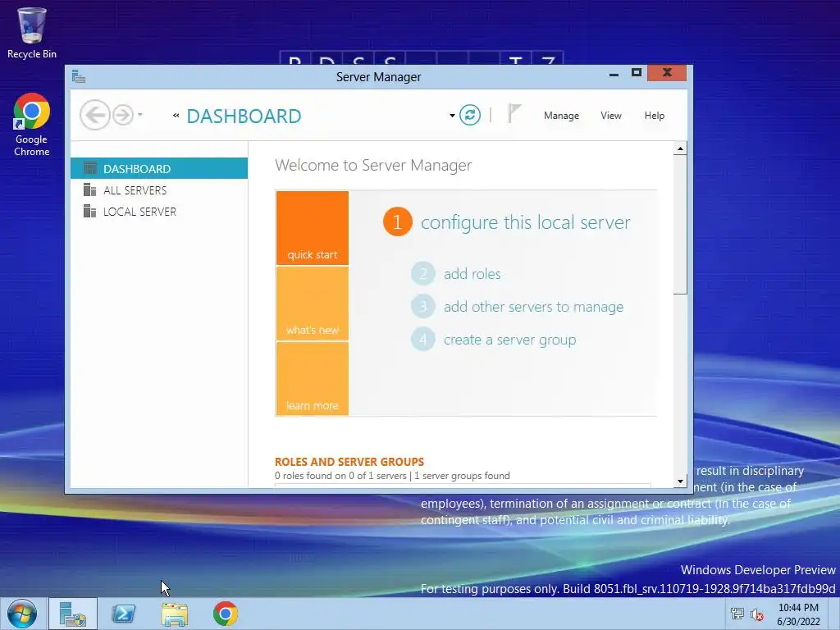Open the notifications flag icon
Image resolution: width=840 pixels, height=630 pixels.
click(514, 113)
